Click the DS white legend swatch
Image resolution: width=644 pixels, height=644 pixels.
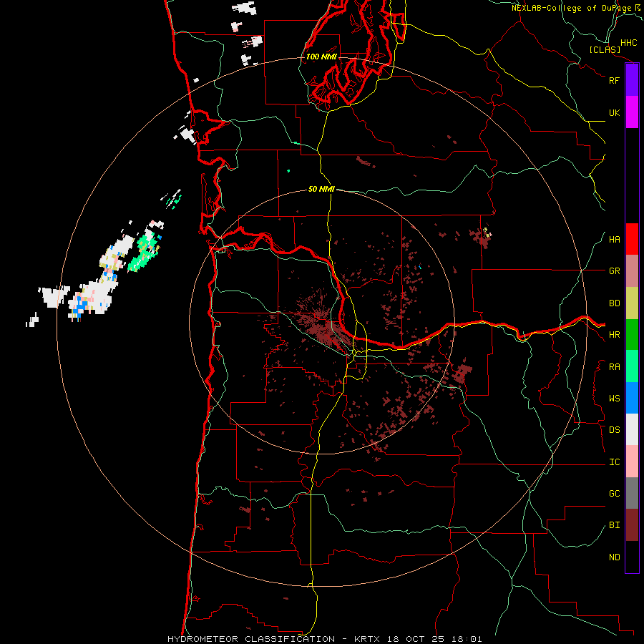click(632, 429)
